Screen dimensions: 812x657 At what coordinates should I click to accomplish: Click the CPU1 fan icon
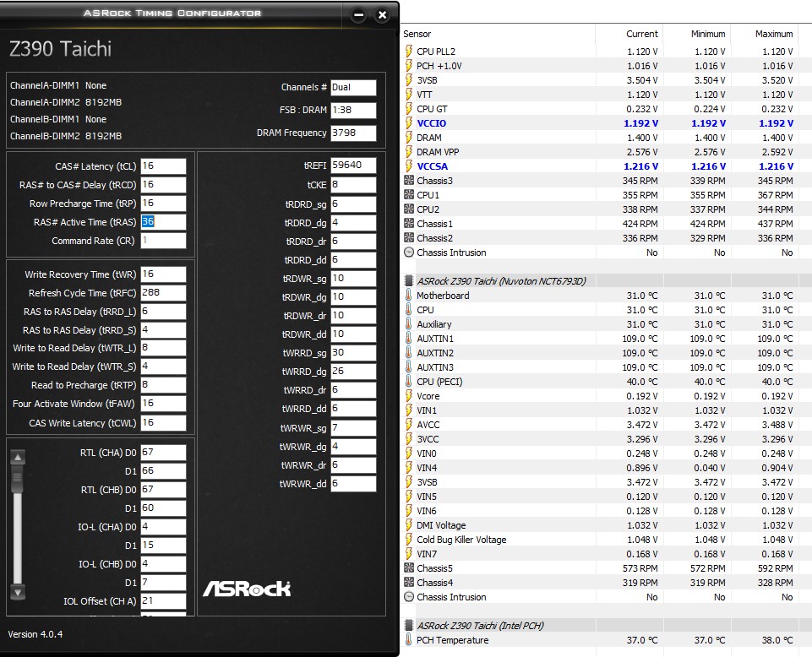click(409, 195)
